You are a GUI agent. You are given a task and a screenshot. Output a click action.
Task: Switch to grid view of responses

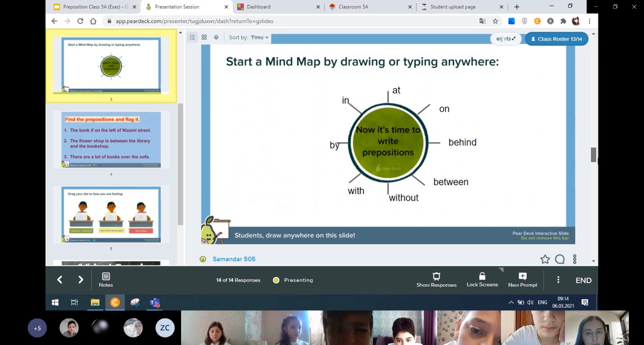click(204, 37)
